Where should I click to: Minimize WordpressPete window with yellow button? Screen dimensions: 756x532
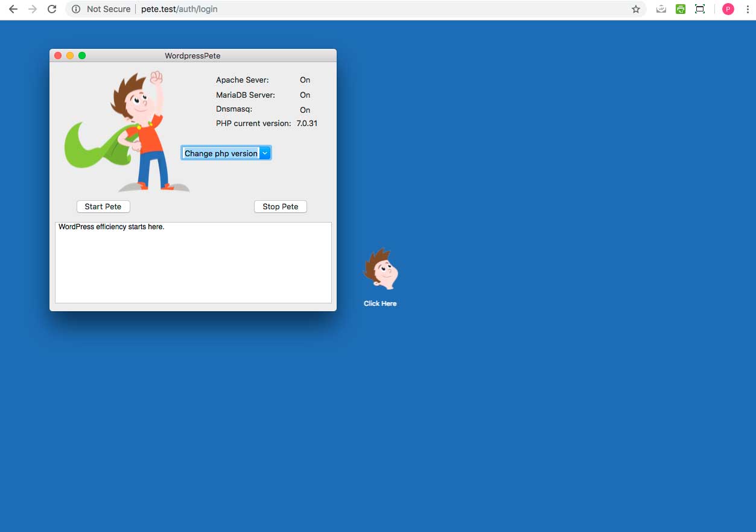coord(70,55)
